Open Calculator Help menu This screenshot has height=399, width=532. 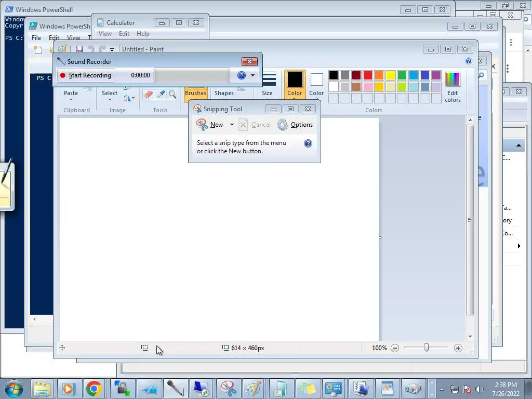coord(143,34)
